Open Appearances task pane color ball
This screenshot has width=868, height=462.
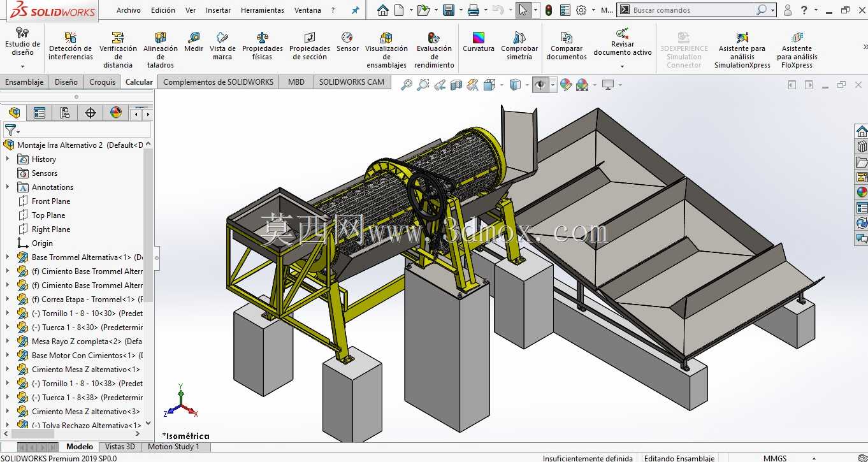coord(862,192)
